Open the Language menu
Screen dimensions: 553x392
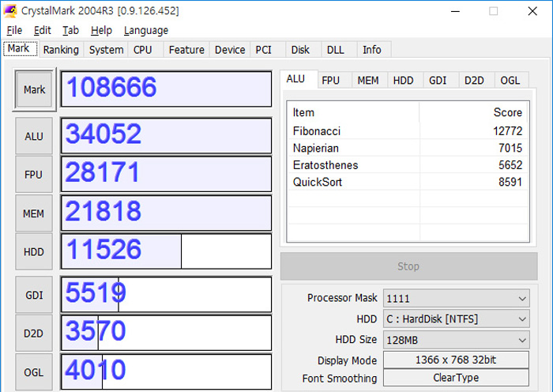click(146, 31)
